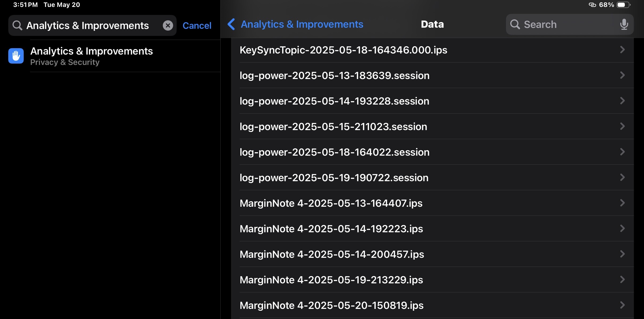
Task: Tap the back chevron arrow icon
Action: tap(231, 24)
